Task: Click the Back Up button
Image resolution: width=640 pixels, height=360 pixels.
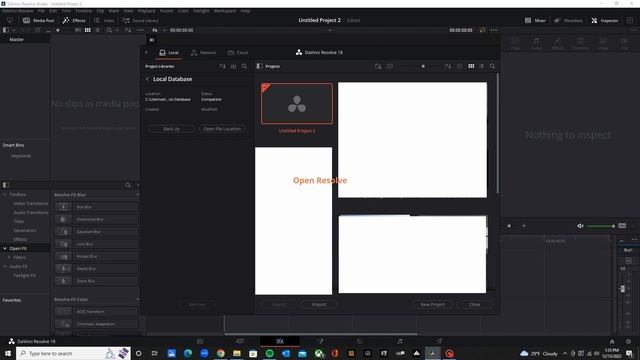Action: tap(171, 129)
